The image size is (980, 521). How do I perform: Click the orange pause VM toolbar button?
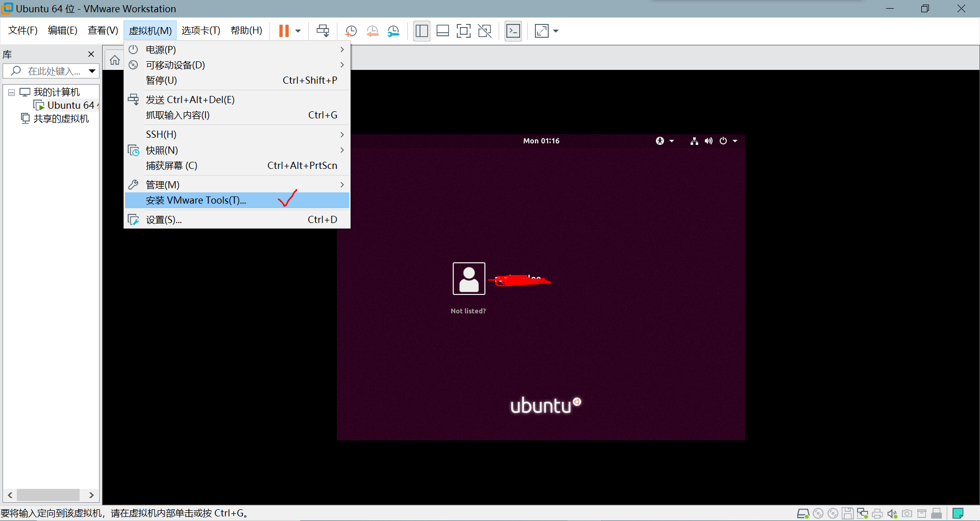coord(284,31)
